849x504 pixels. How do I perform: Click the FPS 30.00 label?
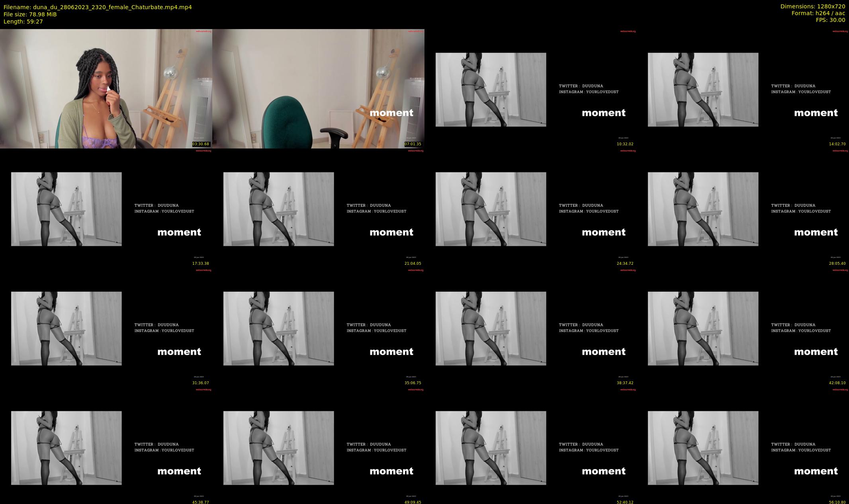click(830, 20)
